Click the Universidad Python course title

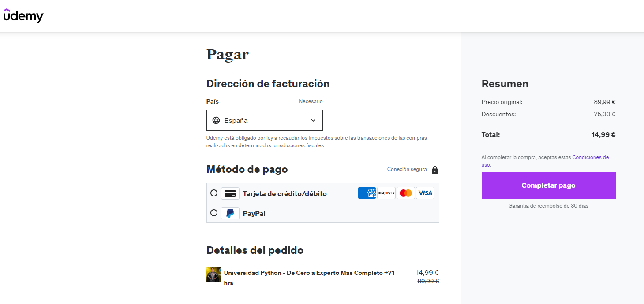tap(309, 278)
